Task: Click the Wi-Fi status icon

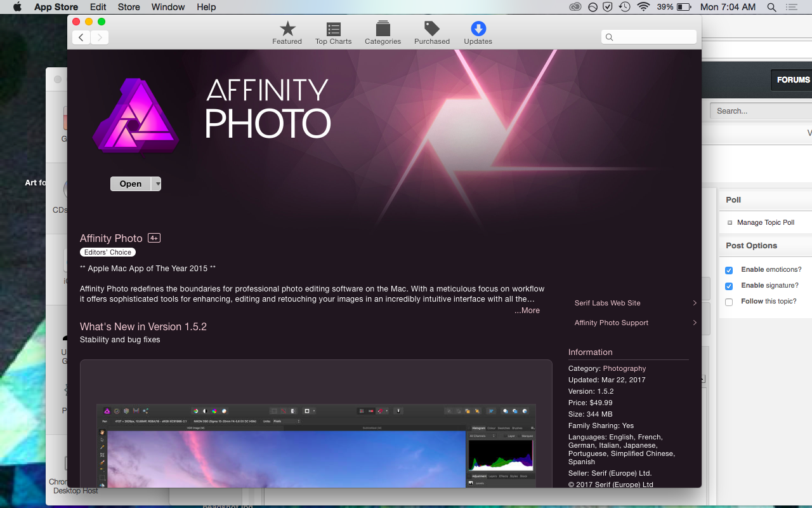Action: pyautogui.click(x=644, y=7)
